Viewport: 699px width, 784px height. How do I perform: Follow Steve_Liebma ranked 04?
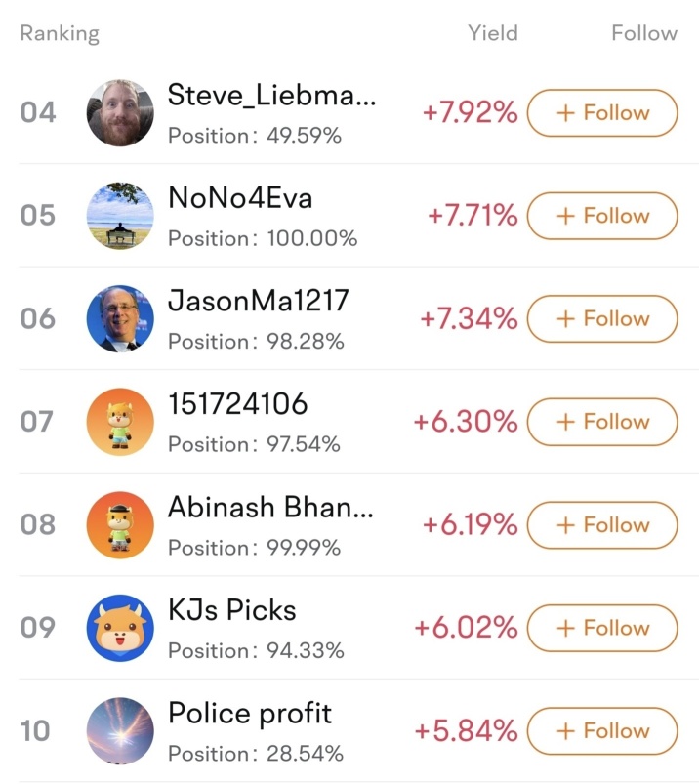click(602, 113)
